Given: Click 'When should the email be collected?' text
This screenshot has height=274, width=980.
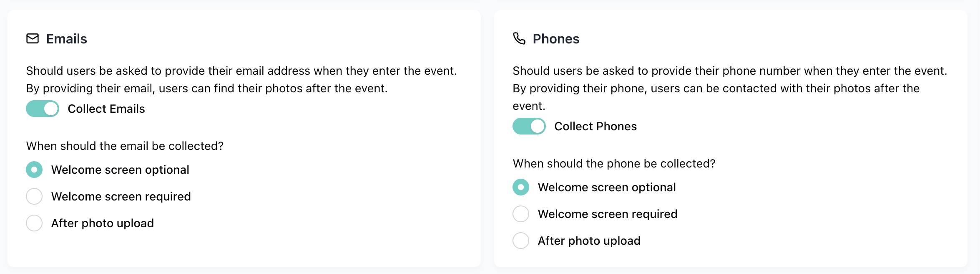Looking at the screenshot, I should pos(125,146).
